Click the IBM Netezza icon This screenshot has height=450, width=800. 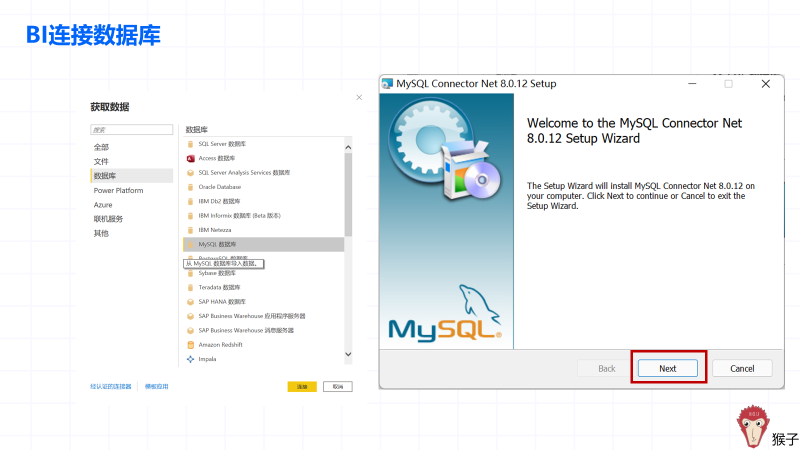(x=190, y=230)
